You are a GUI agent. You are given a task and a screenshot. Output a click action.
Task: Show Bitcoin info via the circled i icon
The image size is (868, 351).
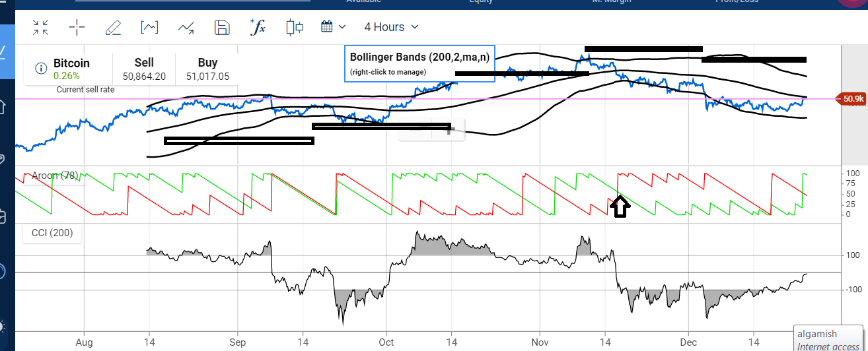(40, 69)
